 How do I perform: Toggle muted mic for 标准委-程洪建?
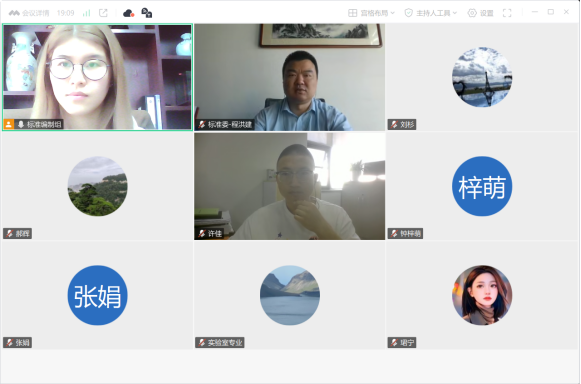tap(202, 125)
